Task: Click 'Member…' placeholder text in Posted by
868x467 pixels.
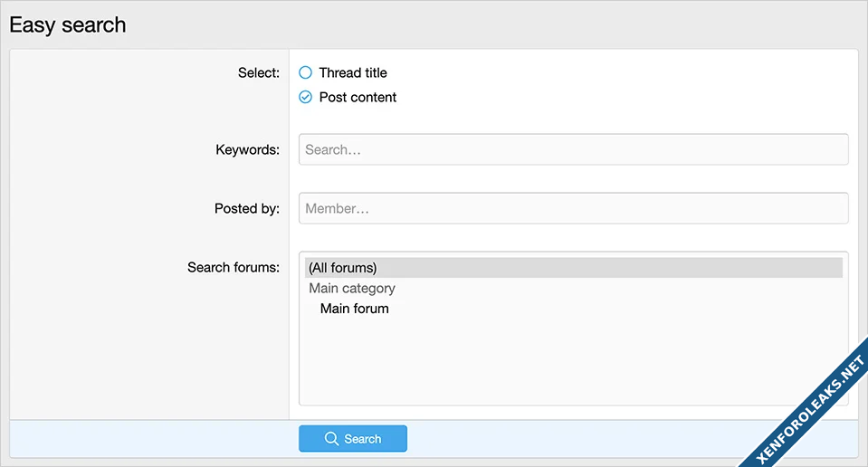Action: tap(337, 209)
